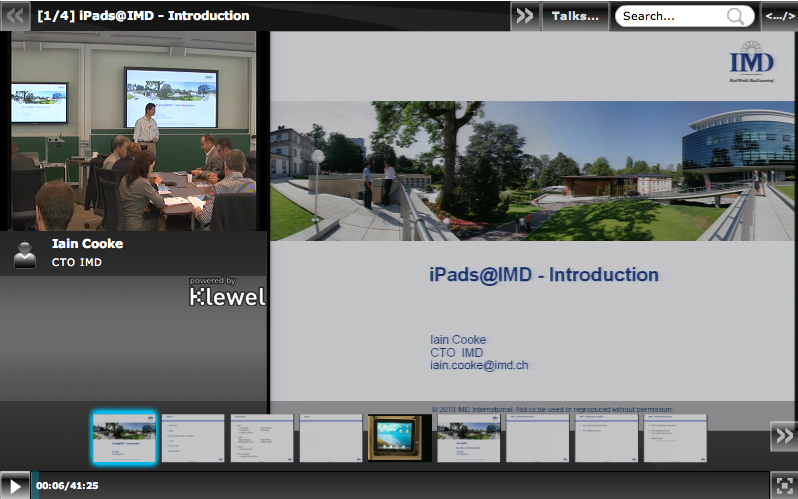This screenshot has width=798, height=499.
Task: Toggle fullscreen mode icon
Action: click(x=784, y=485)
